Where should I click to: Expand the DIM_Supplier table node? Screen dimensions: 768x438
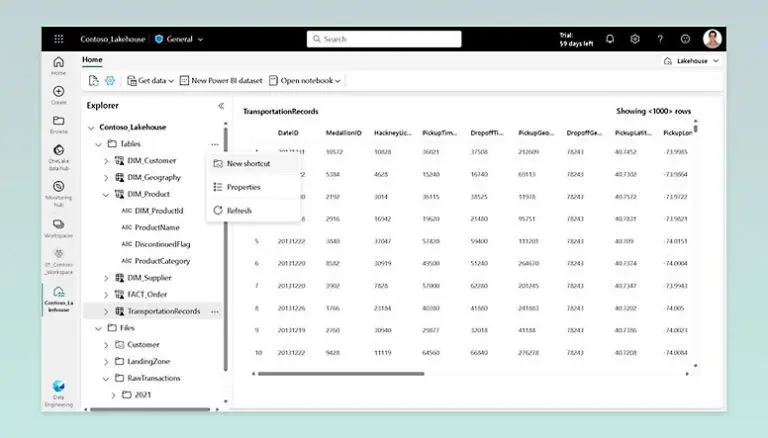[108, 277]
